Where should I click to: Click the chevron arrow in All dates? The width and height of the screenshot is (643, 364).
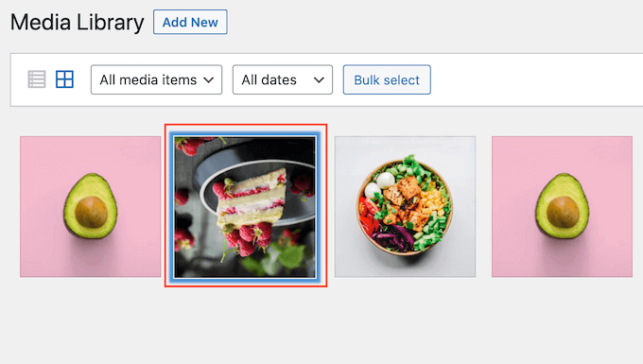point(319,80)
